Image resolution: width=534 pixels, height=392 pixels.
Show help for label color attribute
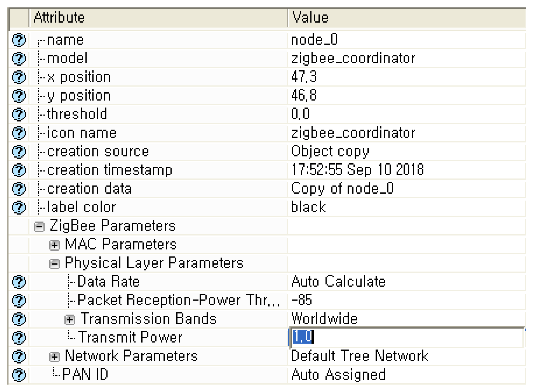19,207
